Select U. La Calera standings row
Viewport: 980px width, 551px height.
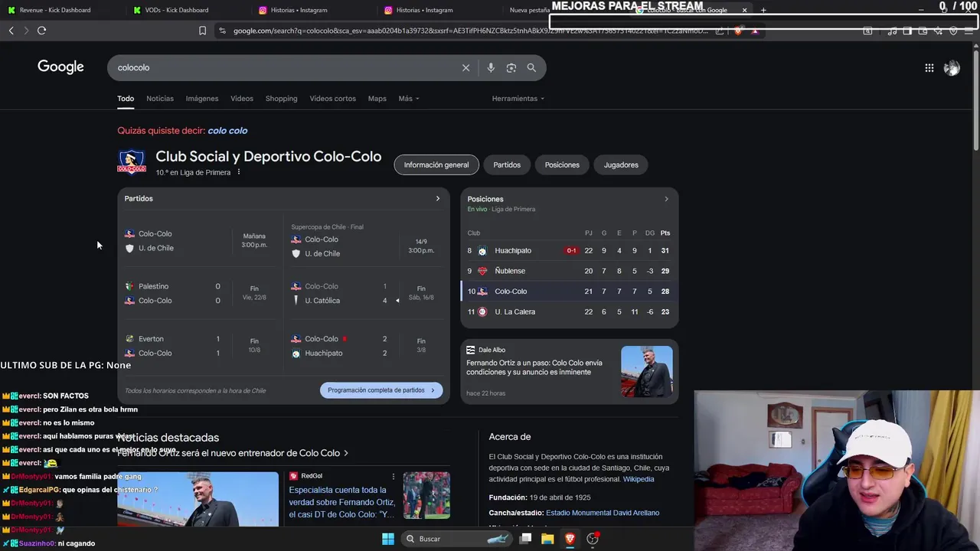pos(570,311)
